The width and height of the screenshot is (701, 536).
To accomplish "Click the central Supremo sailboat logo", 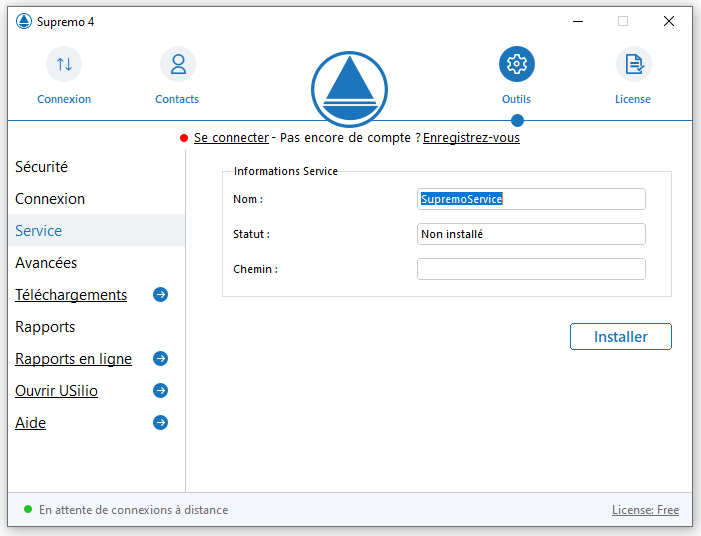I will pyautogui.click(x=349, y=89).
